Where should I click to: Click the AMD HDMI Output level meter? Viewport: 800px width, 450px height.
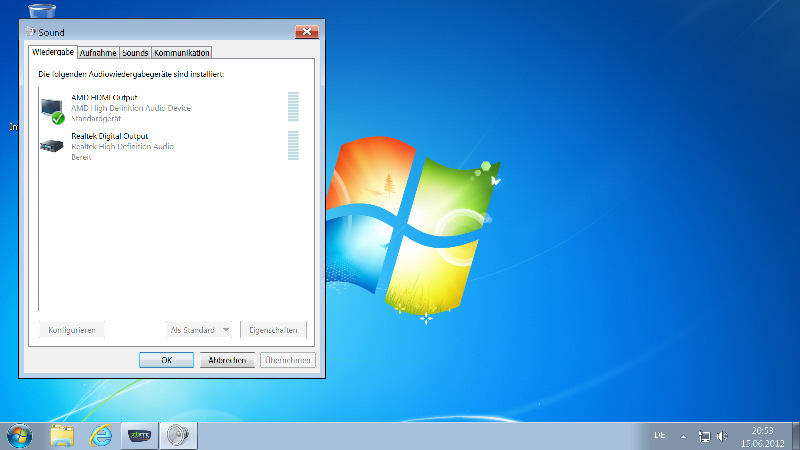click(x=293, y=107)
